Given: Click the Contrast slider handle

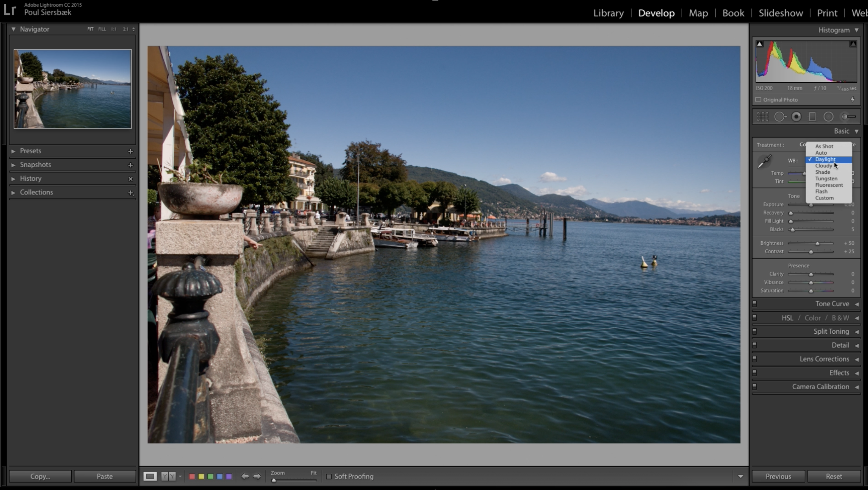Looking at the screenshot, I should click(811, 252).
